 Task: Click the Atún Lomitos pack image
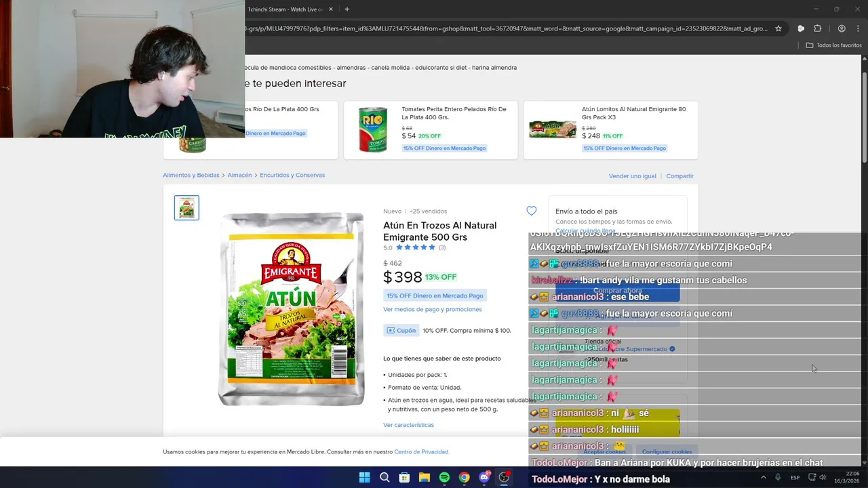click(553, 129)
